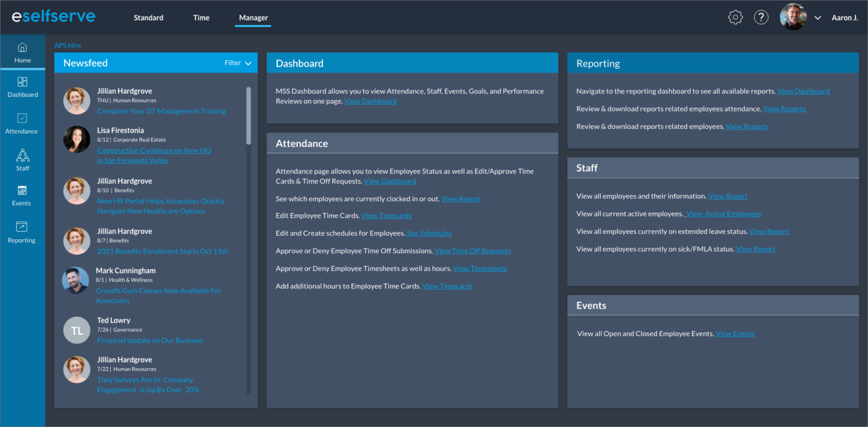Click Aaron J.'s profile photo
The width and height of the screenshot is (868, 427).
tap(793, 18)
